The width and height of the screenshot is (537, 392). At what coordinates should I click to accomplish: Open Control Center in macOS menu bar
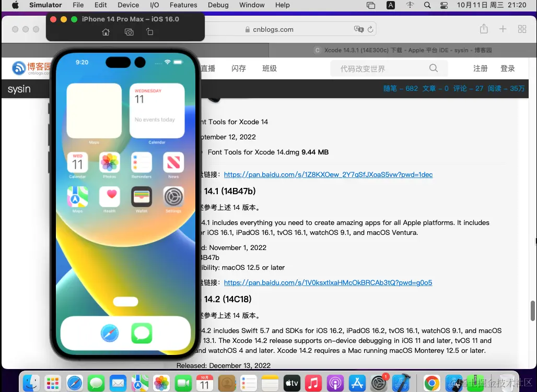(444, 5)
